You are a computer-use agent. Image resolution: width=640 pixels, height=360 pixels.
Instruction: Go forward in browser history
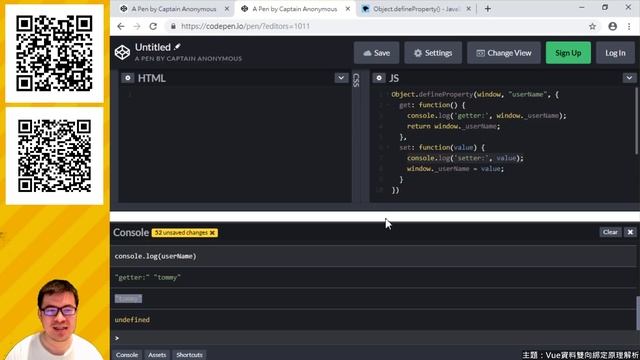137,26
